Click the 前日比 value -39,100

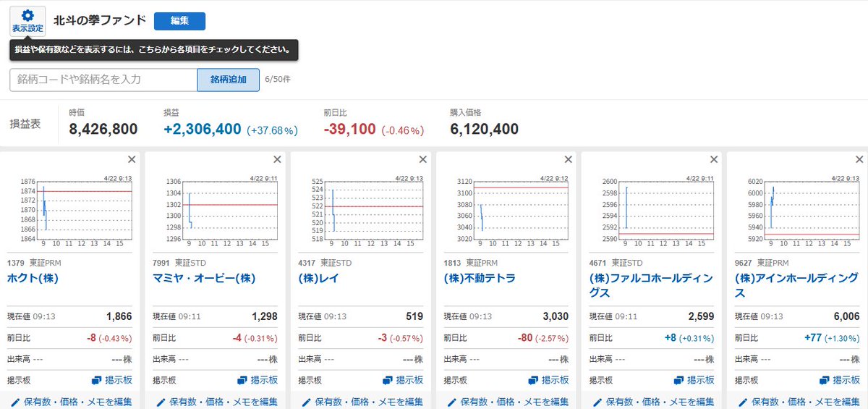pos(350,130)
